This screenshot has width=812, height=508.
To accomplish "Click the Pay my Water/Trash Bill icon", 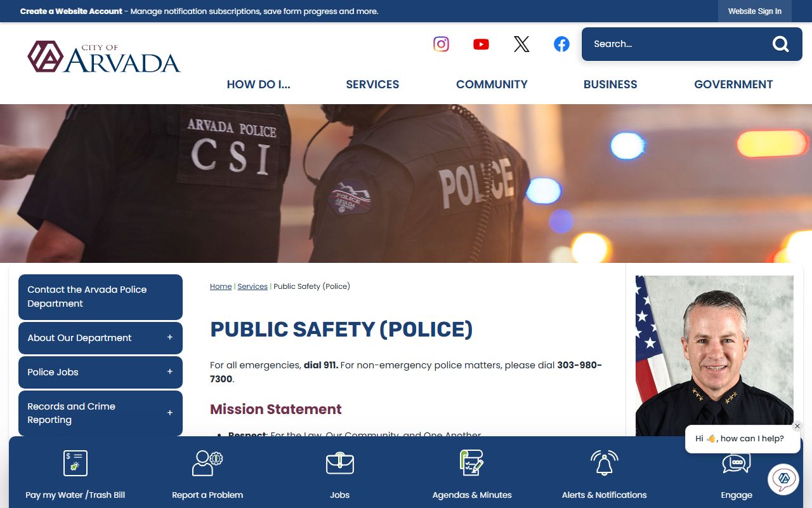I will point(75,463).
